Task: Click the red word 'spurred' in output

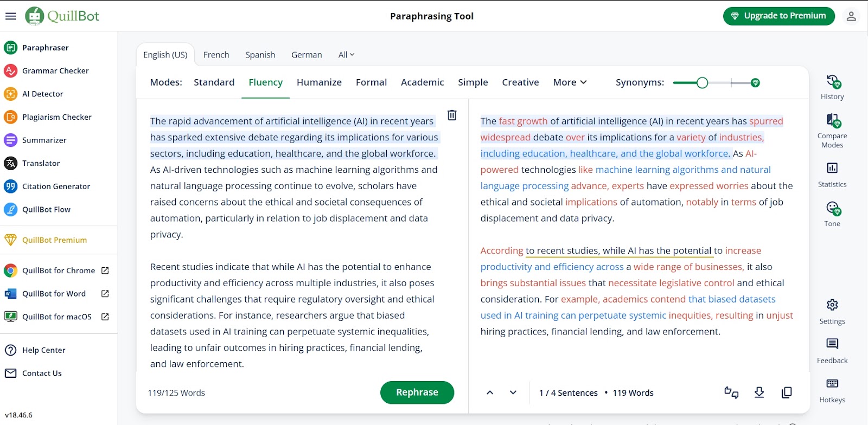Action: [x=766, y=121]
